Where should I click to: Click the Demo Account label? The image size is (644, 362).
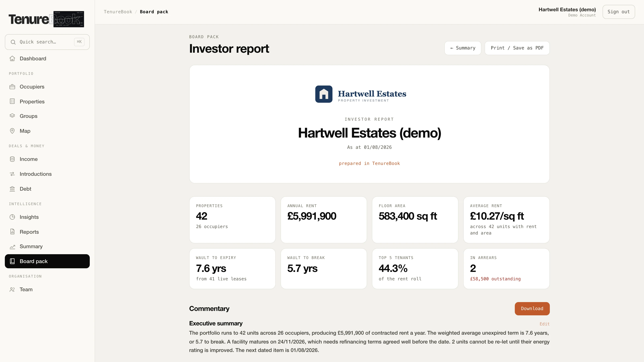click(x=582, y=15)
